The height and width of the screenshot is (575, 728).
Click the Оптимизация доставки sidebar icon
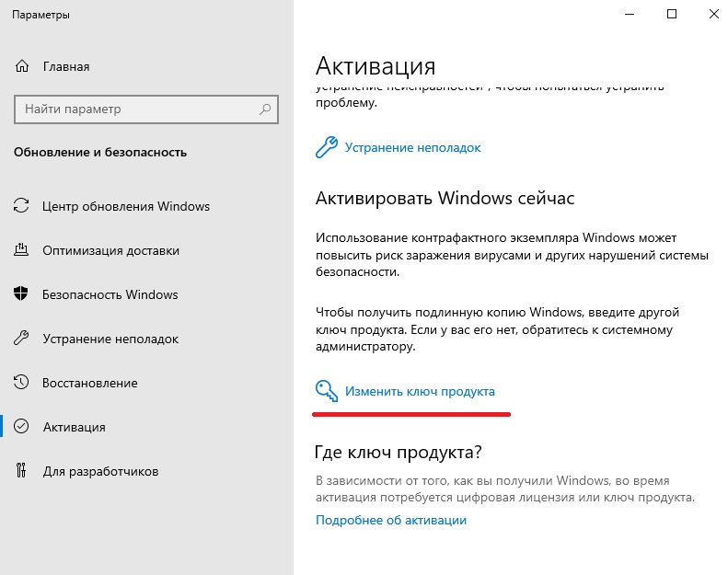(22, 250)
